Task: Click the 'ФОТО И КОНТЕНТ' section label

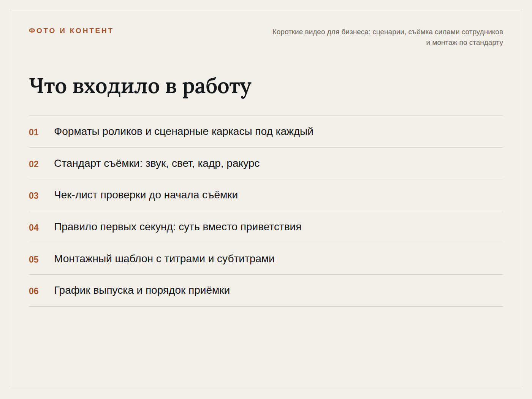Action: point(71,31)
